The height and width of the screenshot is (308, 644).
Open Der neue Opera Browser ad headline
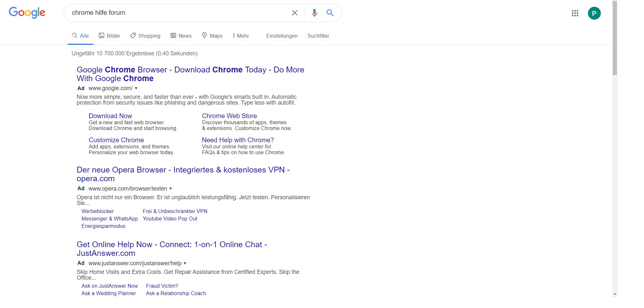(x=183, y=174)
